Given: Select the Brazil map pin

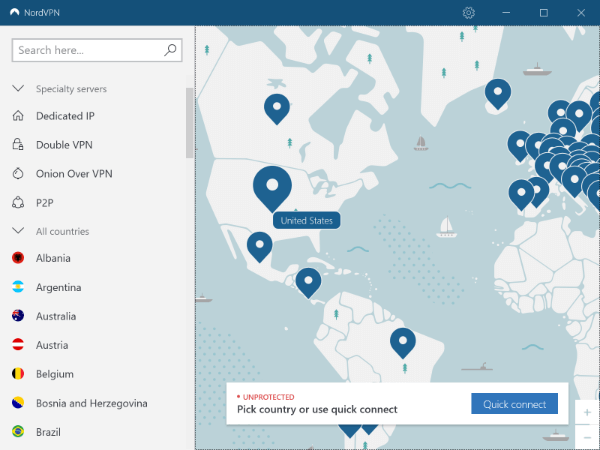Looking at the screenshot, I should click(x=403, y=342).
